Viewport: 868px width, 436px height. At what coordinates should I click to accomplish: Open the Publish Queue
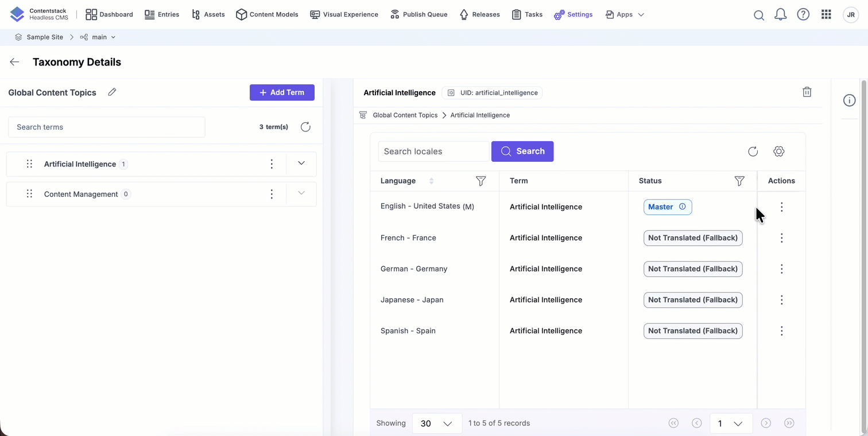tap(418, 15)
